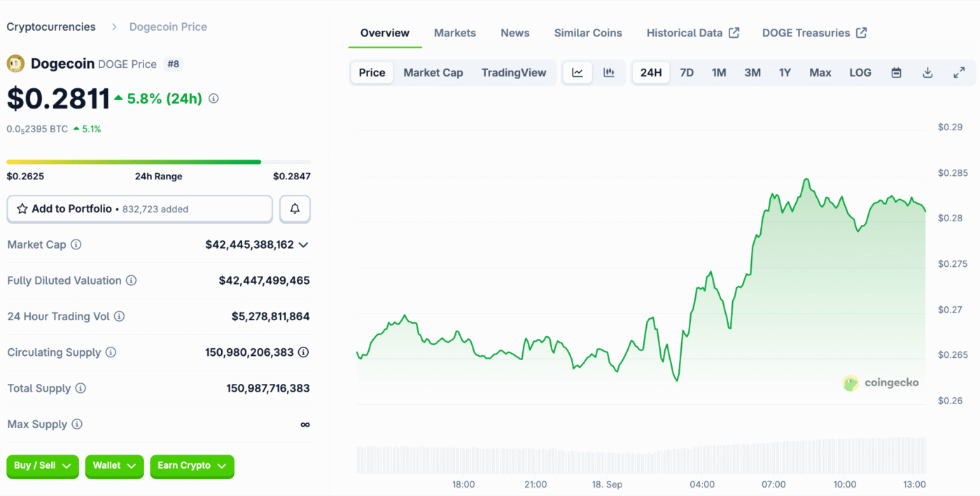Click Add to Portfolio button
This screenshot has height=496, width=980.
(139, 209)
